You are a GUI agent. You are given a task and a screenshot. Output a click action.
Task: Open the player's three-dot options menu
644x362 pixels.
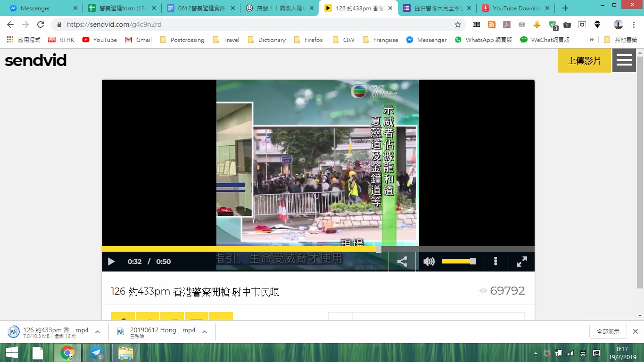tap(495, 262)
